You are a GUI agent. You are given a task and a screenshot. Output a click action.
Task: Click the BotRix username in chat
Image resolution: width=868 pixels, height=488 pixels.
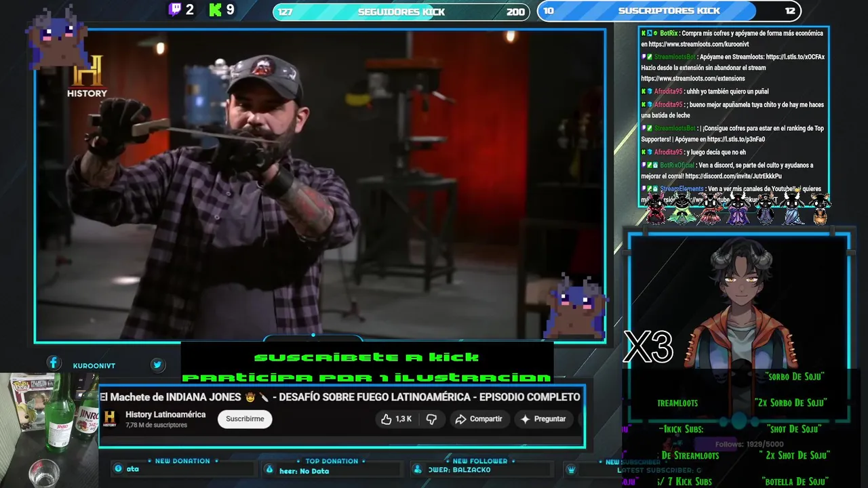(x=669, y=33)
